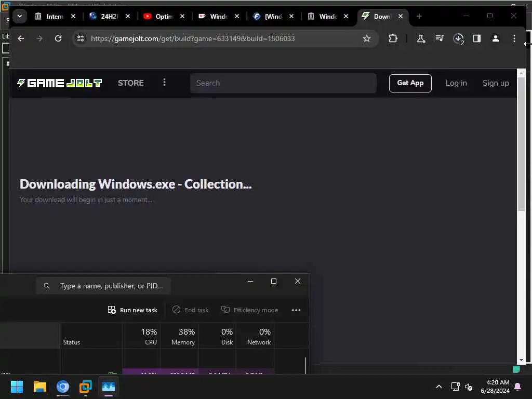Reload the Game Jolt page

[58, 38]
